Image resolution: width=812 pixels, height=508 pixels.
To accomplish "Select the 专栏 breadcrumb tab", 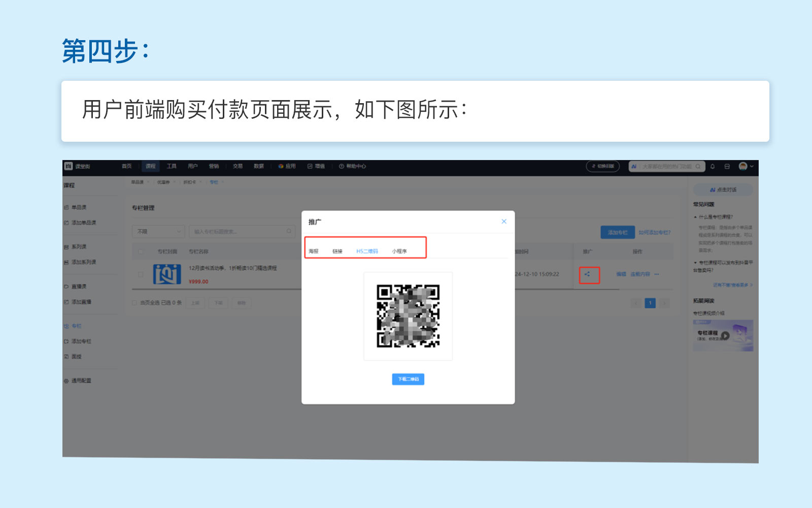I will [x=214, y=182].
